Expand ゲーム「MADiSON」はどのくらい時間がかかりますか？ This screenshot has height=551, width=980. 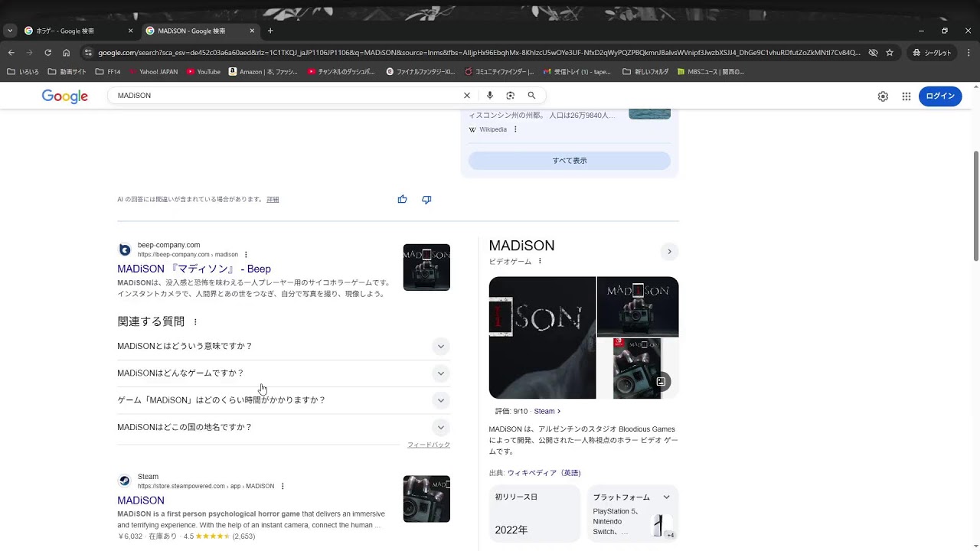[x=283, y=400]
